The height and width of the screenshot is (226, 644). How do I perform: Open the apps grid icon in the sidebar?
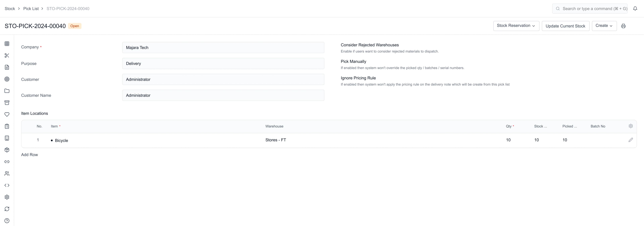click(7, 44)
